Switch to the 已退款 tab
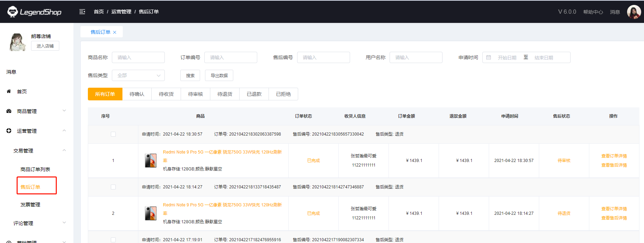The width and height of the screenshot is (644, 243). (x=254, y=94)
